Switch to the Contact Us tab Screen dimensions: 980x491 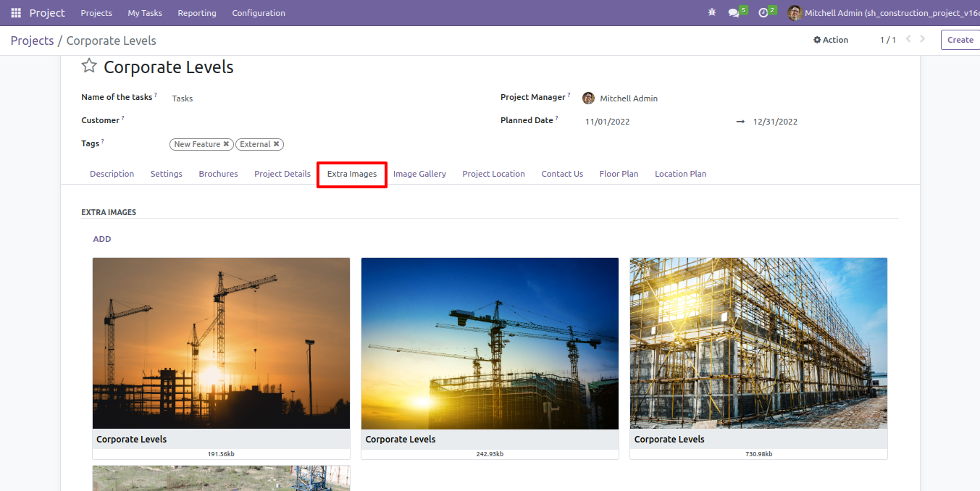click(562, 174)
